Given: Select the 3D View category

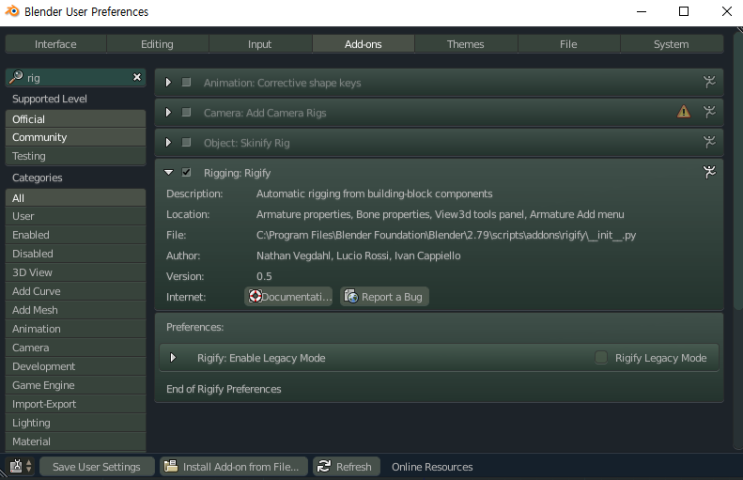Looking at the screenshot, I should coord(76,272).
